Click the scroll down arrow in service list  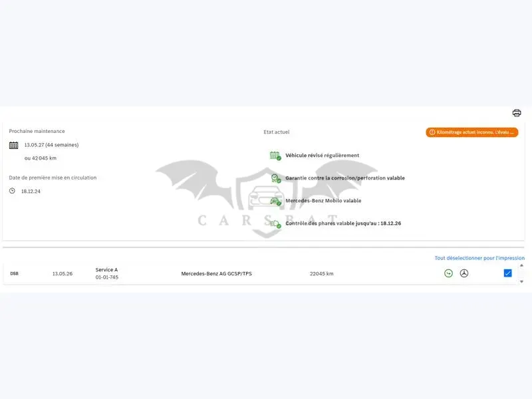pyautogui.click(x=521, y=281)
